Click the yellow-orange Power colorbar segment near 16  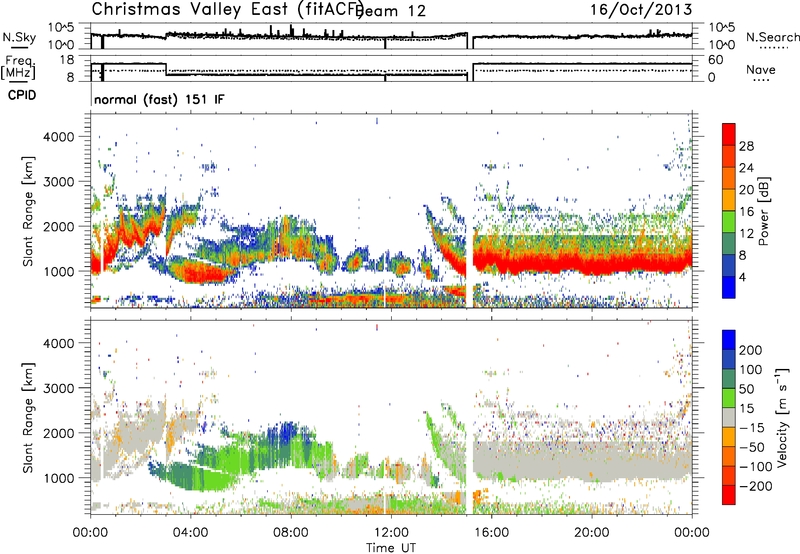pos(729,200)
